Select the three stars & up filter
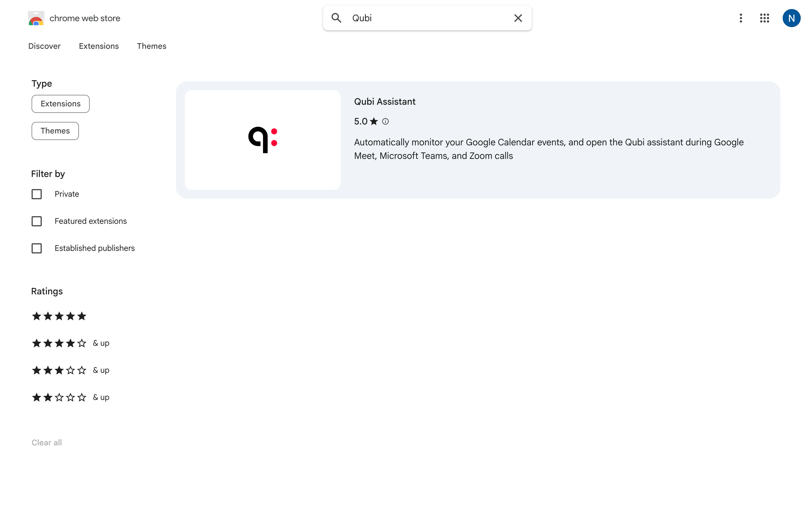The height and width of the screenshot is (508, 812). point(70,370)
